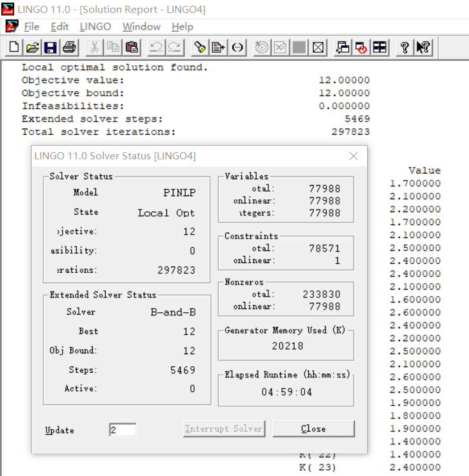Viewport: 469px width, 476px height.
Task: Click the 'Steps:' label in the dialog
Action: pos(83,370)
